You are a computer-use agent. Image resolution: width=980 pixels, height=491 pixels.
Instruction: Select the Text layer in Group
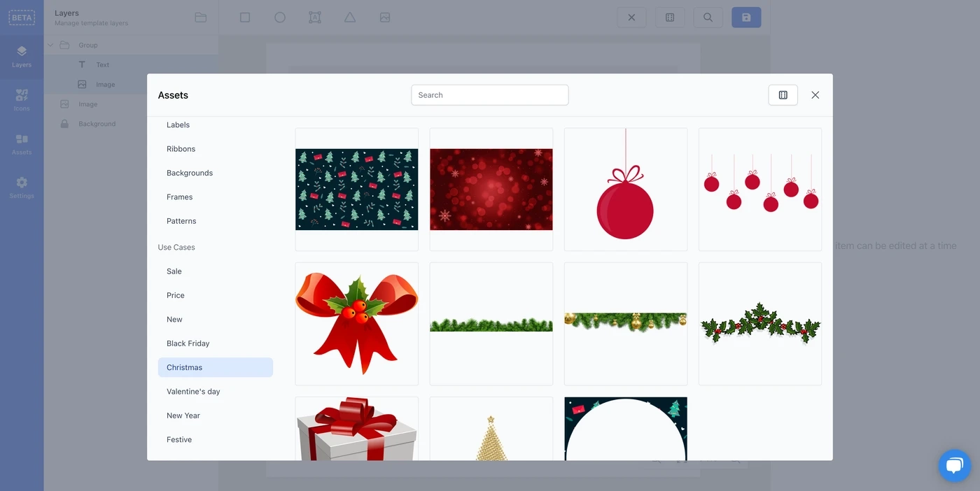tap(131, 64)
